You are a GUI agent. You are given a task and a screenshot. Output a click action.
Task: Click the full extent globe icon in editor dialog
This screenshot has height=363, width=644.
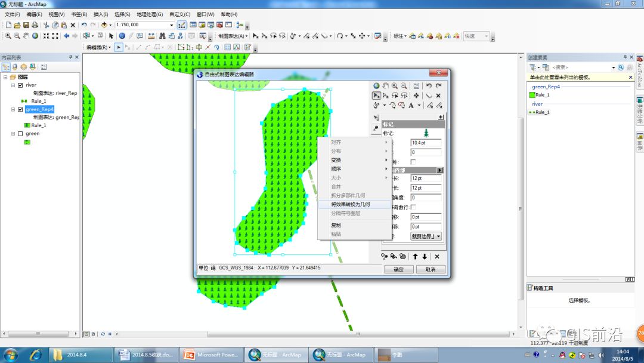(376, 86)
